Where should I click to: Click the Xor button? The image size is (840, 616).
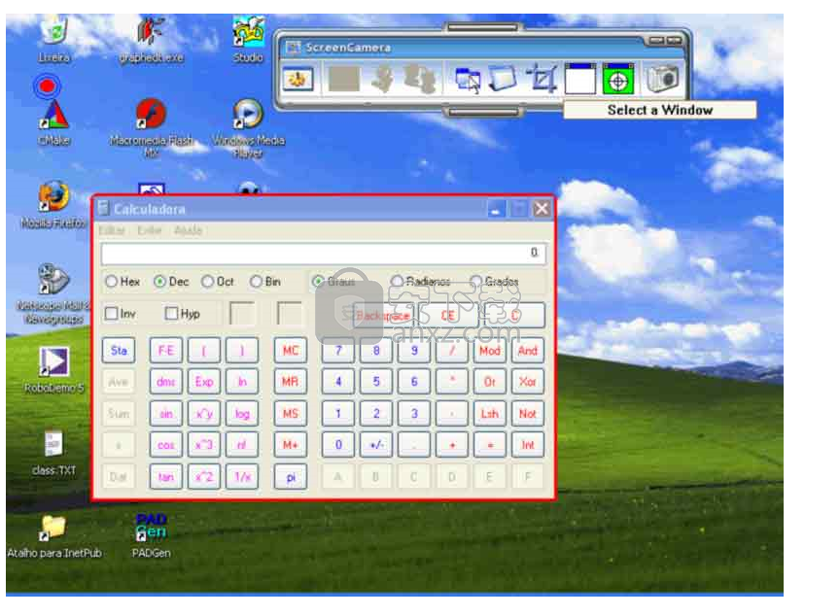click(528, 382)
